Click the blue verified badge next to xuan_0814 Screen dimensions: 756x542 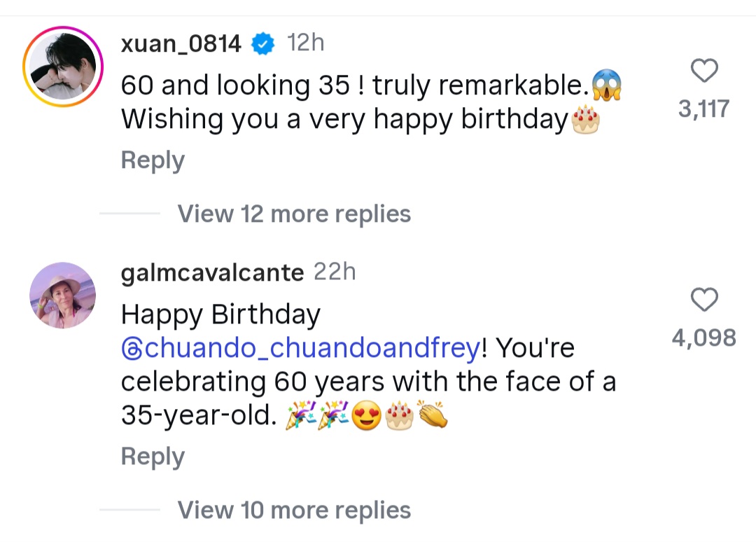tap(262, 43)
